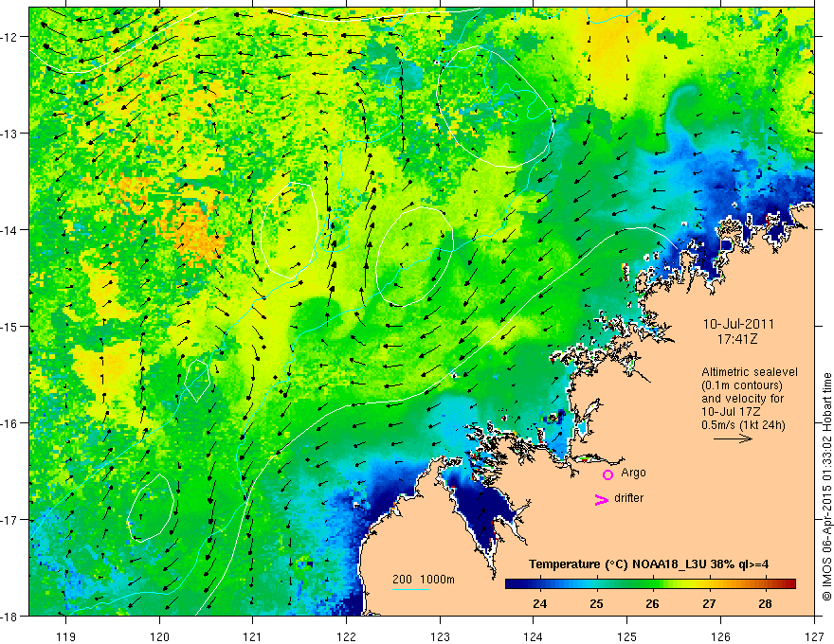Click the longitude axis label 126

(720, 636)
